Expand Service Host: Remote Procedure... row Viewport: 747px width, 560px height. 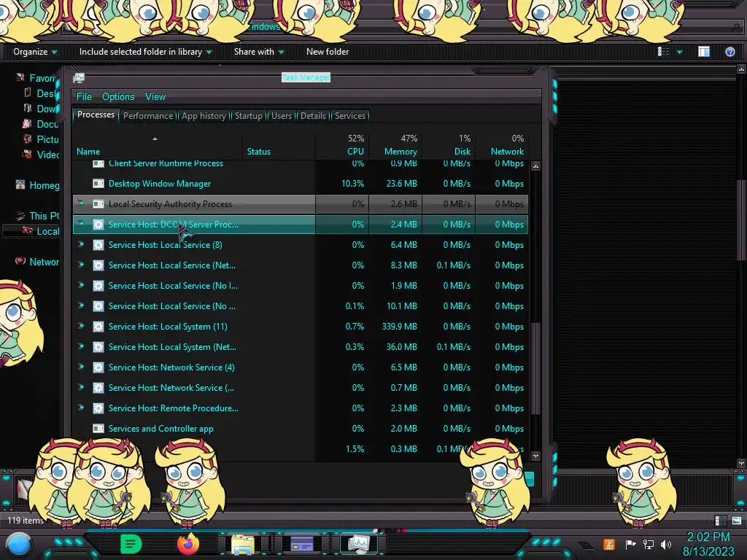81,408
